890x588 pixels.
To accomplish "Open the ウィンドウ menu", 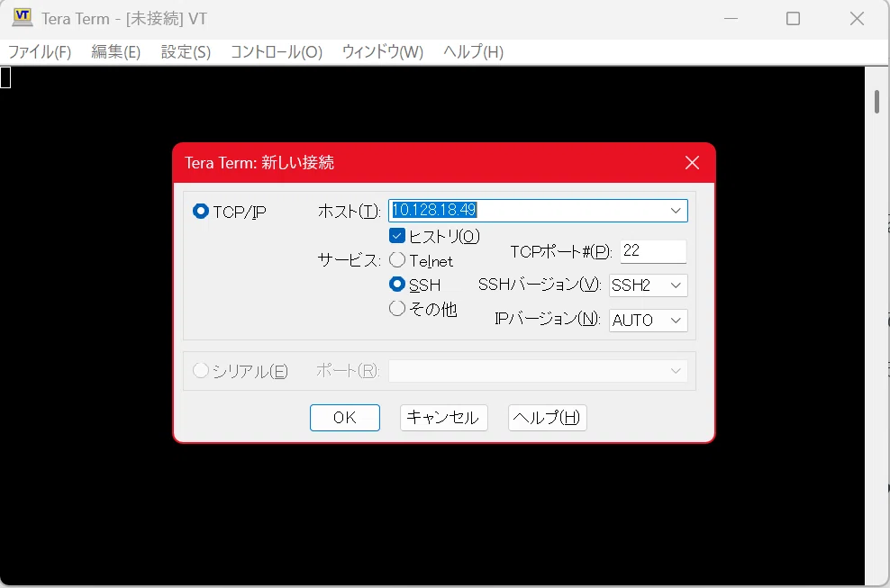I will pyautogui.click(x=383, y=52).
